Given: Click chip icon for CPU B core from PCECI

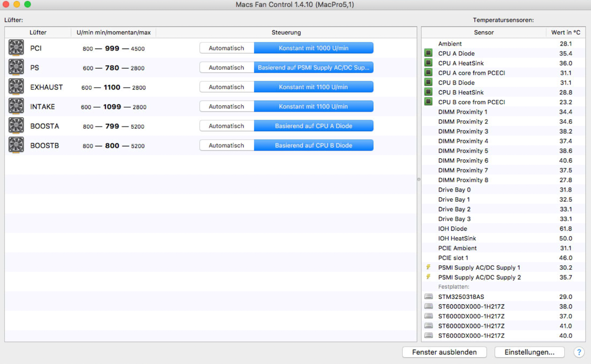Looking at the screenshot, I should (428, 102).
